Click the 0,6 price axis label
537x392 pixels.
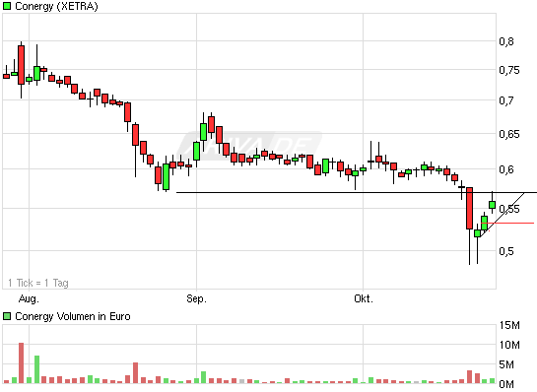pyautogui.click(x=506, y=169)
